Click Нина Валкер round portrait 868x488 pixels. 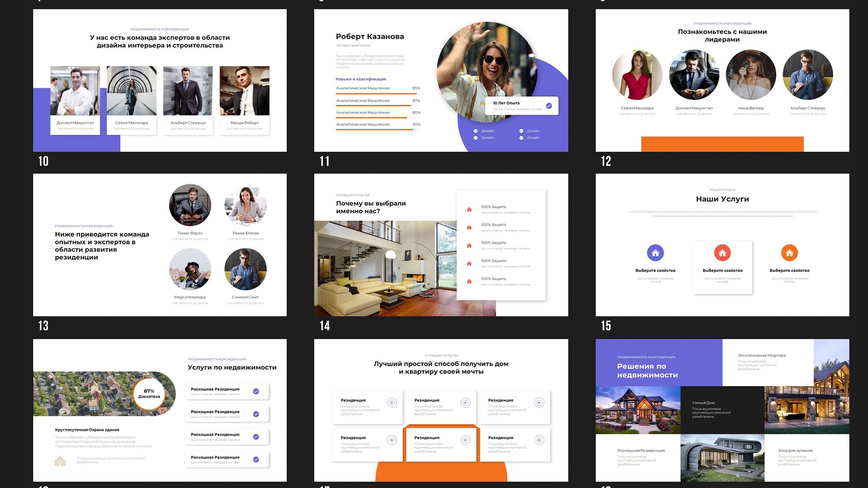point(751,75)
